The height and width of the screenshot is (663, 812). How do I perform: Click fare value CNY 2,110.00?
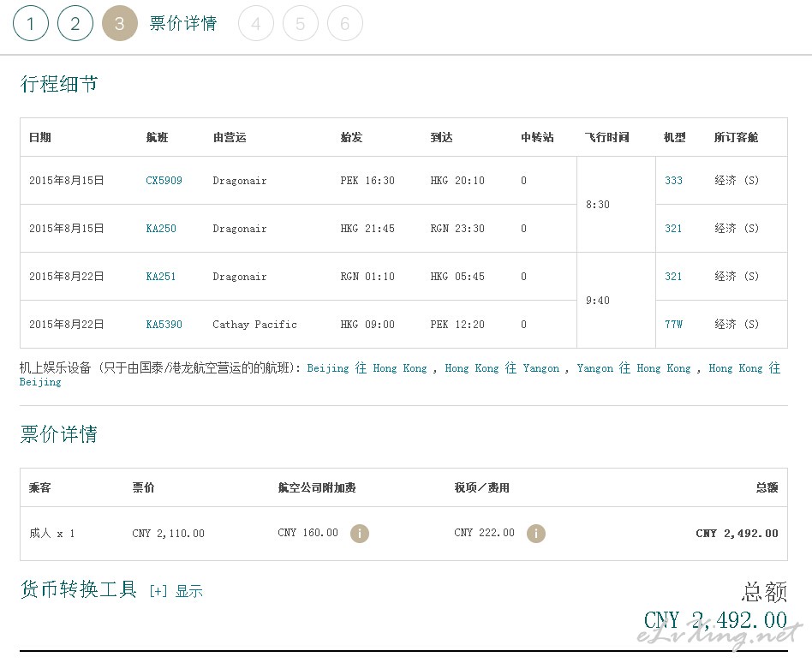click(168, 533)
